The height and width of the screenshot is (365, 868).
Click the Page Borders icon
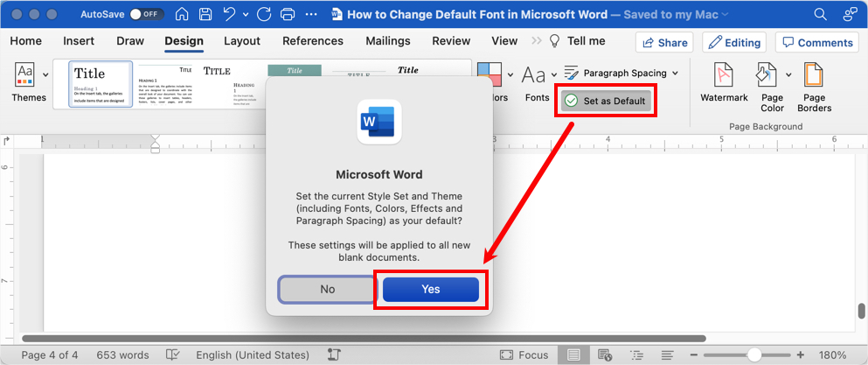pos(814,75)
